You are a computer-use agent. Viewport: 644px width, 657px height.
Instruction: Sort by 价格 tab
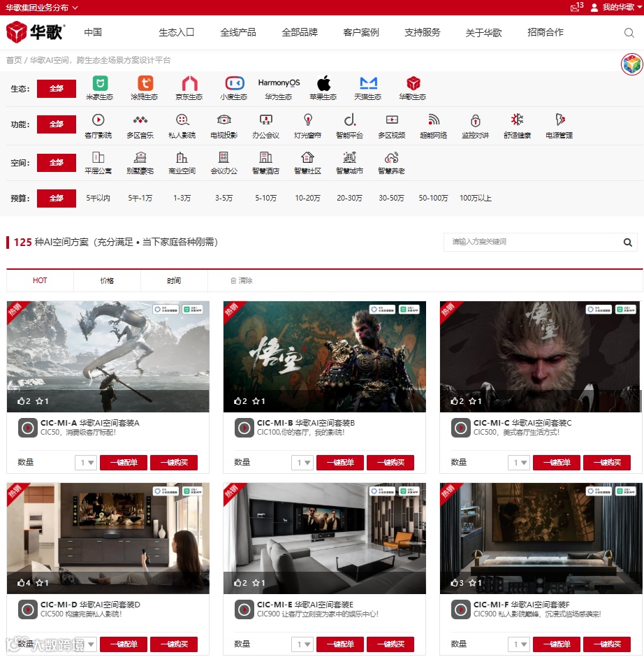[x=107, y=280]
